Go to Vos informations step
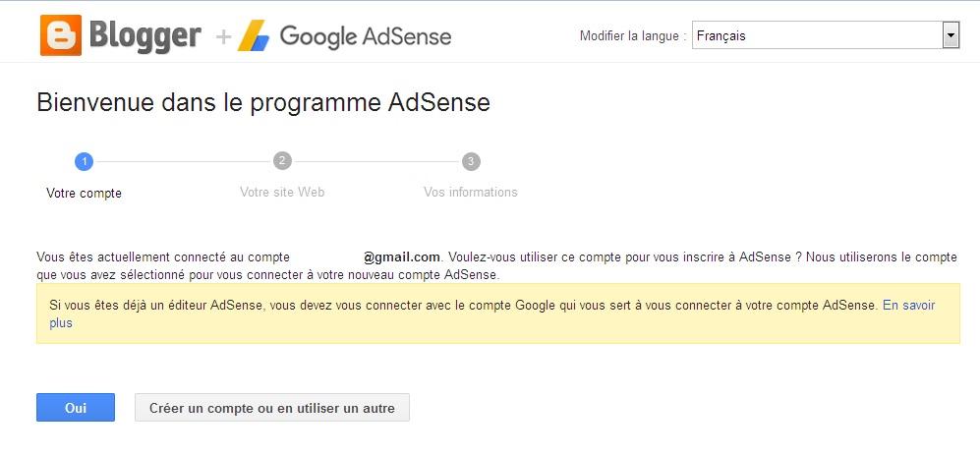Screen dimensions: 980x456 pyautogui.click(x=471, y=193)
